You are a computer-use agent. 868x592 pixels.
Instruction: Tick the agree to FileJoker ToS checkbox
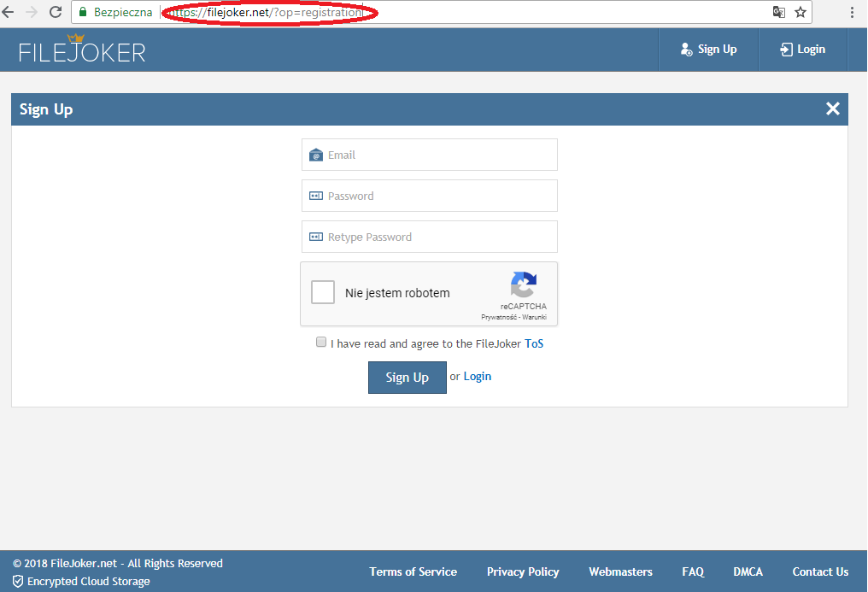321,343
